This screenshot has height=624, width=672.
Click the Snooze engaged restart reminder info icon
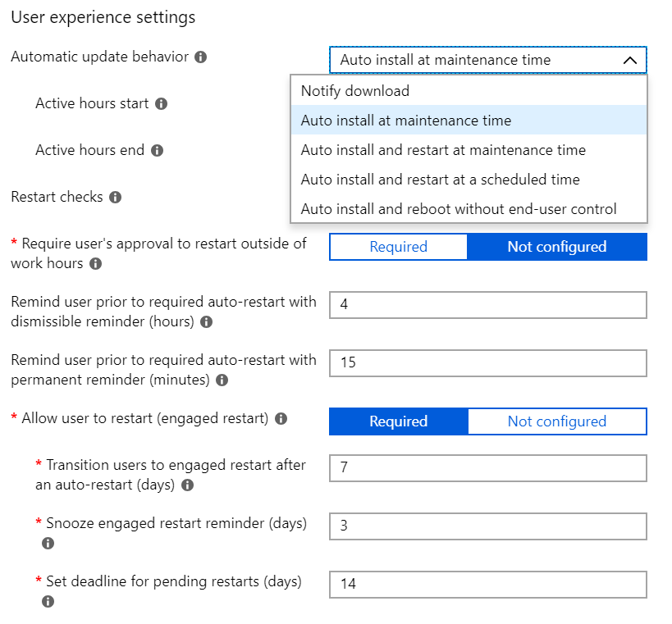(x=48, y=543)
